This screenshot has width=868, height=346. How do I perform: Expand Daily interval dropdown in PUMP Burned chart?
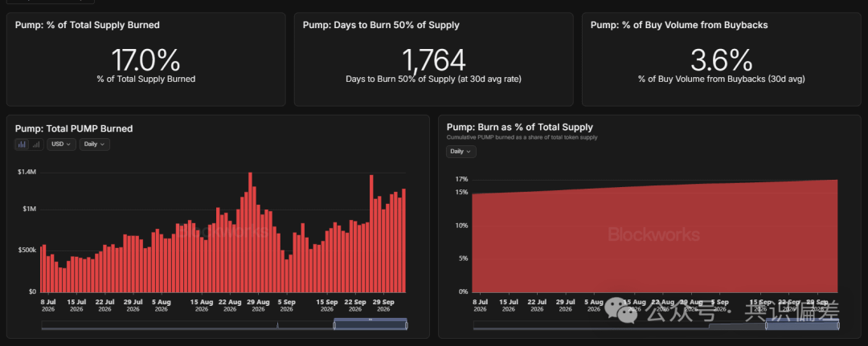[94, 145]
